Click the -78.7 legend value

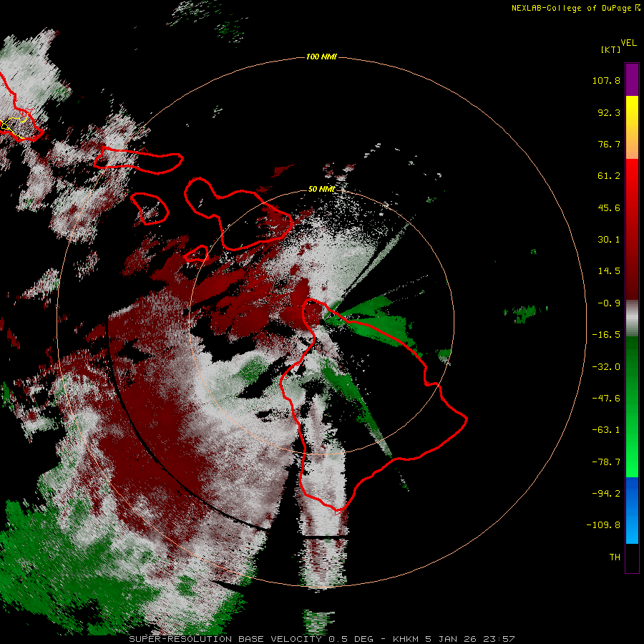click(606, 462)
